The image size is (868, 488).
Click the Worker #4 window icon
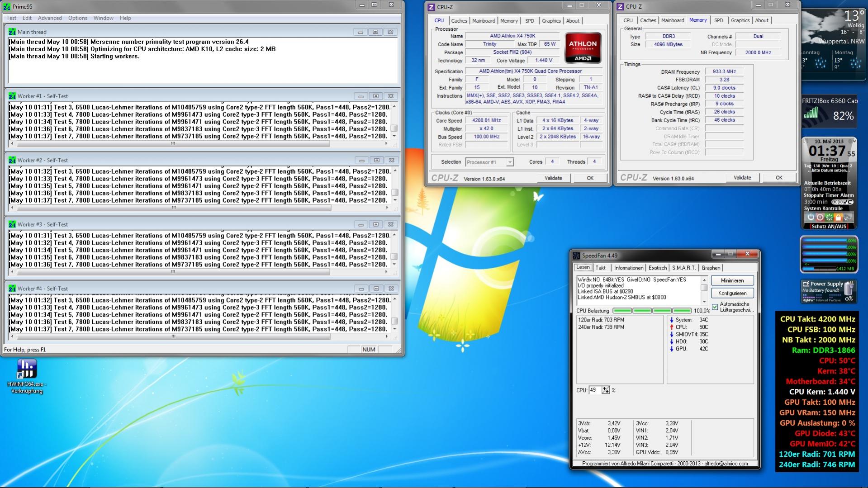12,289
